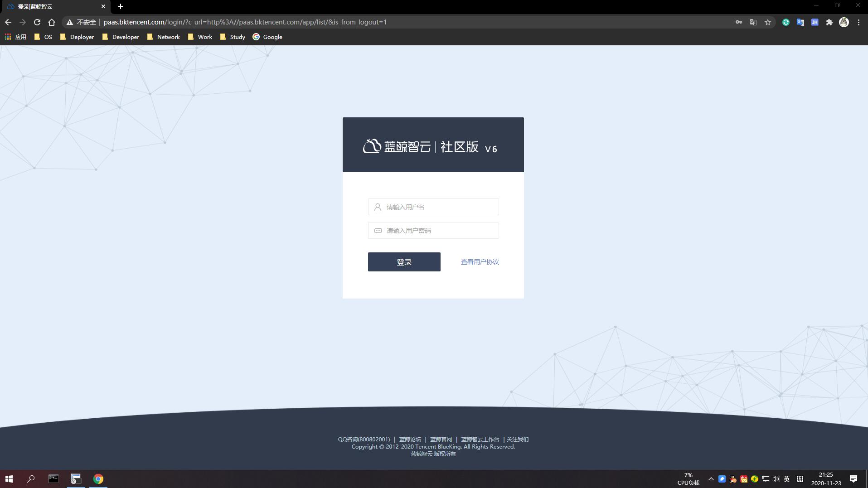Open the Network bookmark folder
The width and height of the screenshot is (868, 488).
click(164, 37)
